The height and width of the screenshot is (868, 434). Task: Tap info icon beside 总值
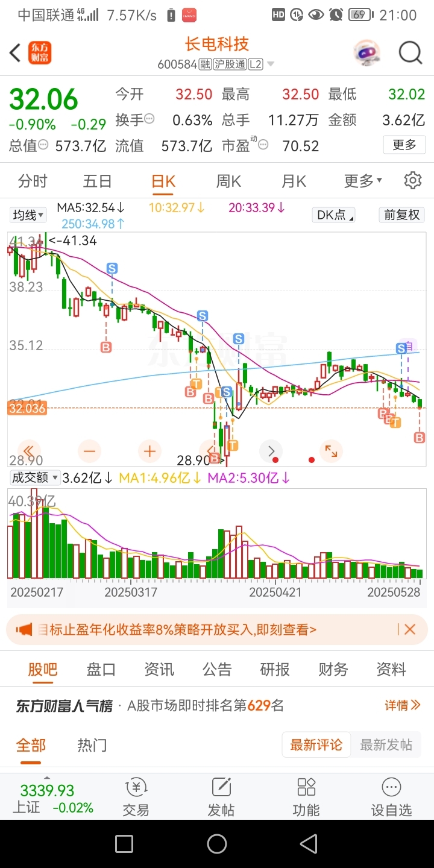pos(43,145)
